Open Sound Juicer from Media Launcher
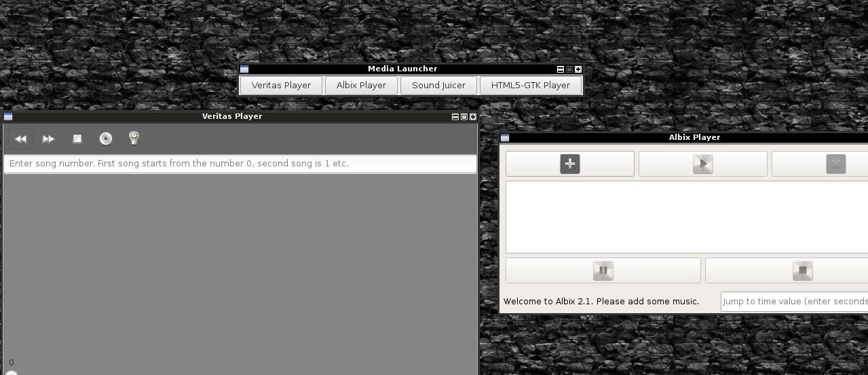Screen dimensions: 868x375 [x=438, y=86]
